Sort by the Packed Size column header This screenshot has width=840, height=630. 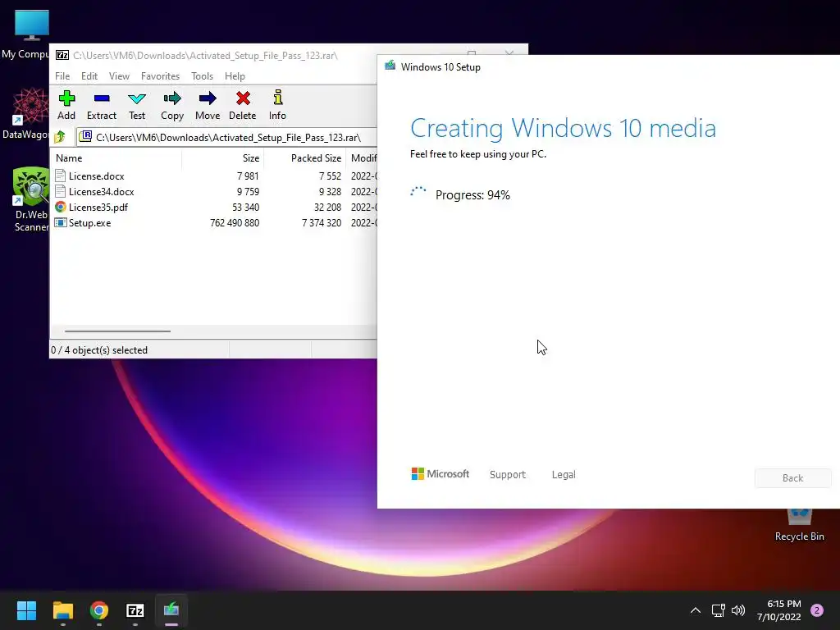pos(305,158)
